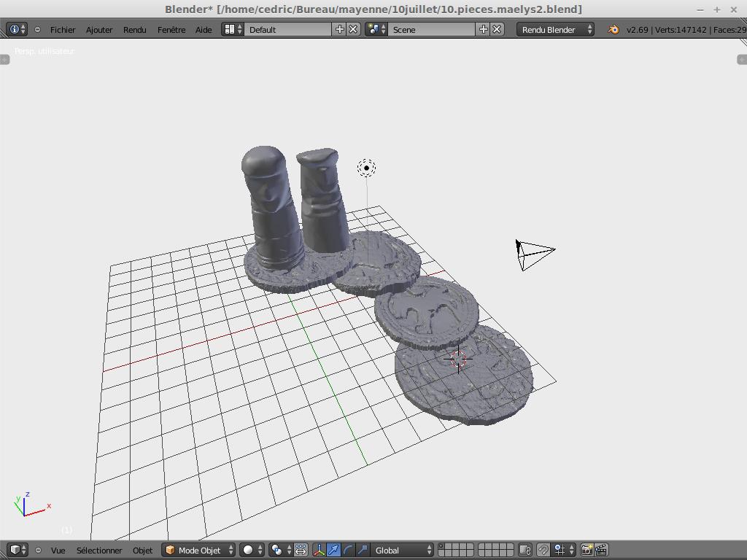Open the Rendu Blender engine dropdown
Image resolution: width=747 pixels, height=560 pixels.
point(556,29)
